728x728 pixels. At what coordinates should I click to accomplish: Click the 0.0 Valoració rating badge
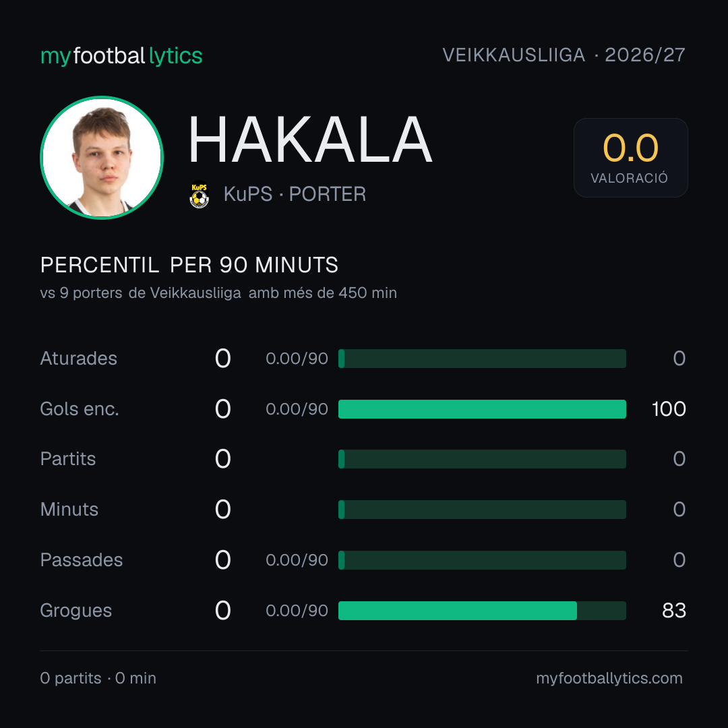630,157
